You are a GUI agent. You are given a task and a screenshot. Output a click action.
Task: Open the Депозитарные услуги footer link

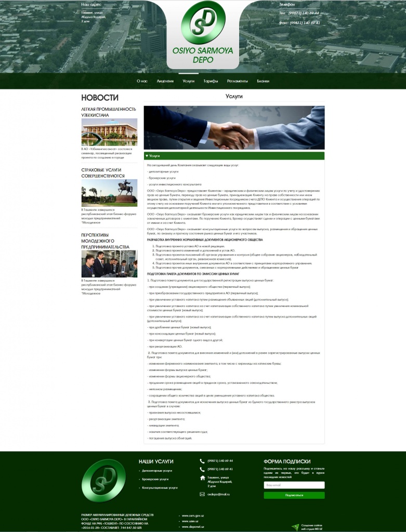(156, 471)
